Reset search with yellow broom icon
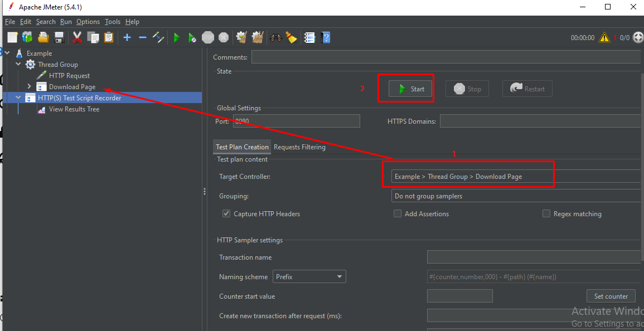This screenshot has width=644, height=331. point(292,37)
